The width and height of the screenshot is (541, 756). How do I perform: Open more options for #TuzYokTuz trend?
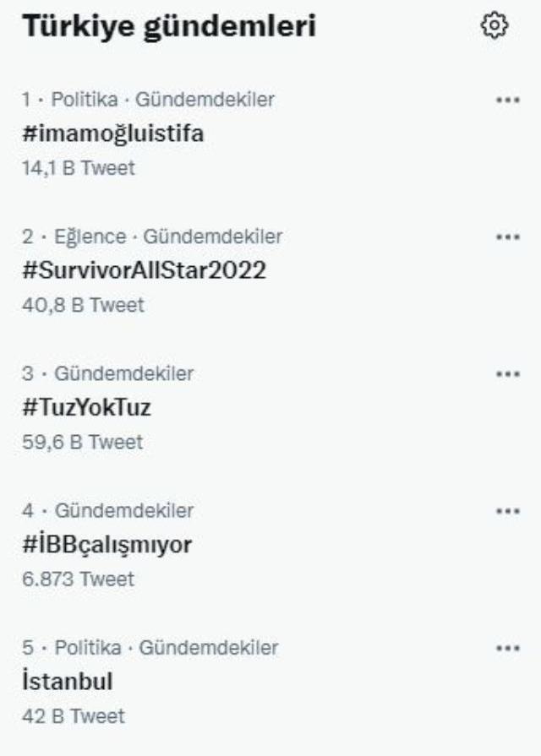506,373
